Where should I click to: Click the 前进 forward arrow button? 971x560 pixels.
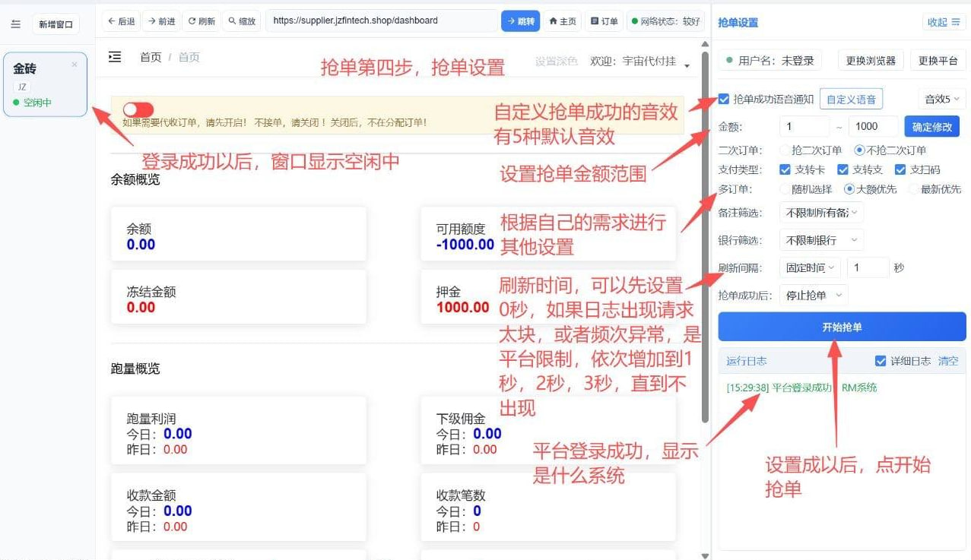(161, 21)
